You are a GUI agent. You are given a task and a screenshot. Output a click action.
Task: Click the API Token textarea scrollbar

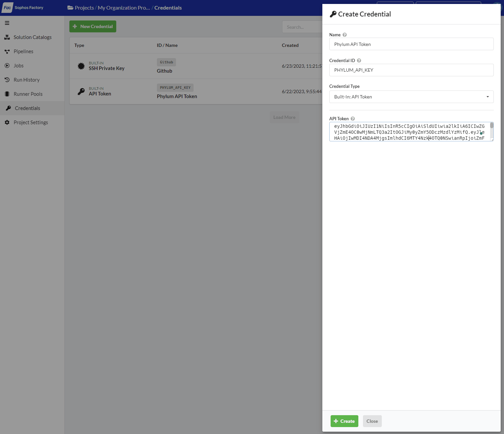tap(492, 126)
